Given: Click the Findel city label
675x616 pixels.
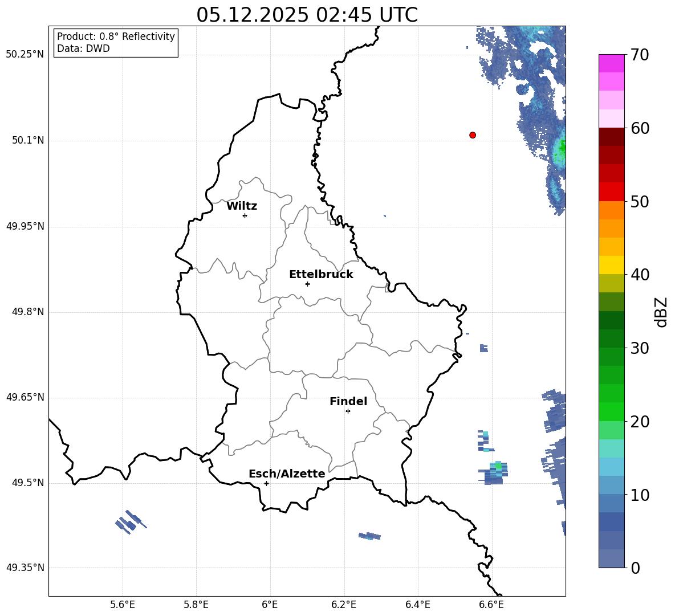Looking at the screenshot, I should pyautogui.click(x=348, y=401).
